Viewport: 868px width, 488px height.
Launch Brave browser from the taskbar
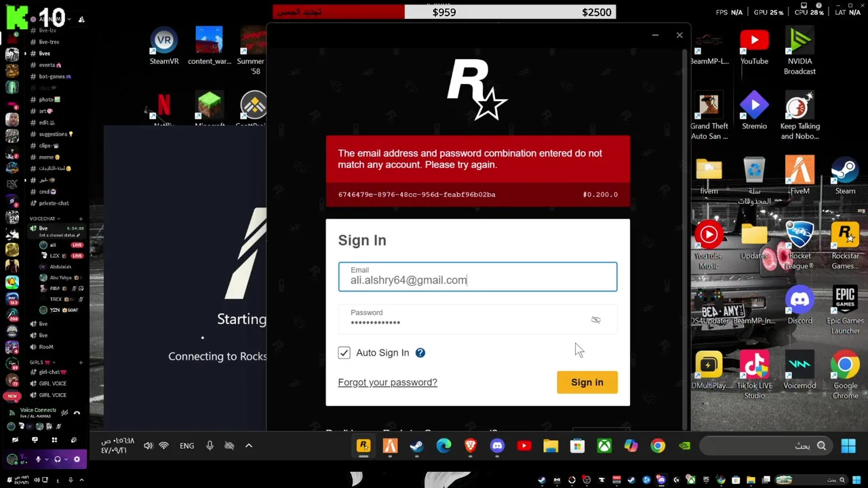coord(471,446)
